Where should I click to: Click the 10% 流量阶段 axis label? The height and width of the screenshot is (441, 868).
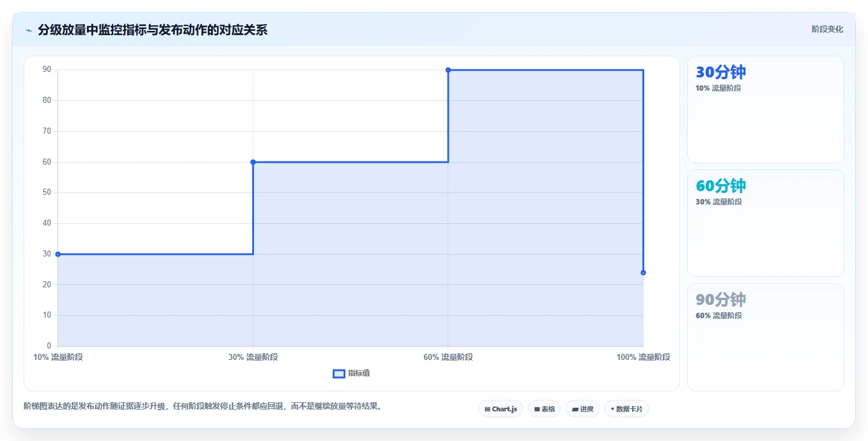pyautogui.click(x=58, y=357)
